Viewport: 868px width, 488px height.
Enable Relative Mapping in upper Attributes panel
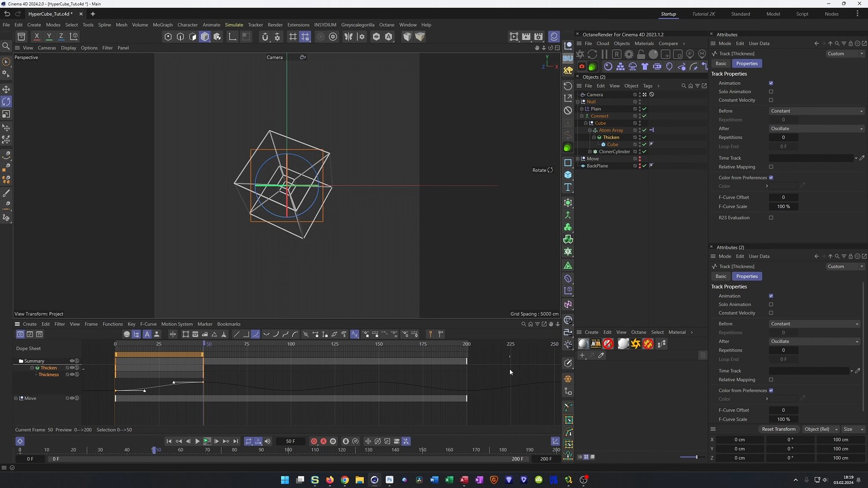[x=771, y=167]
